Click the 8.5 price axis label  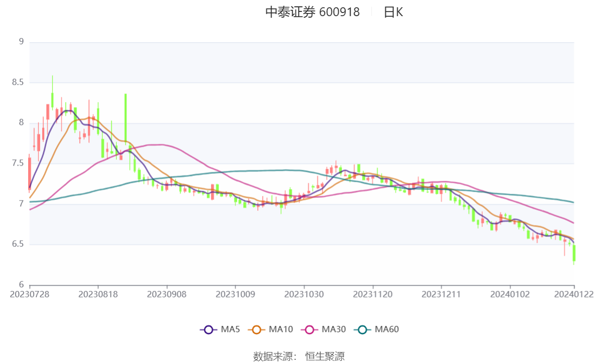18,82
